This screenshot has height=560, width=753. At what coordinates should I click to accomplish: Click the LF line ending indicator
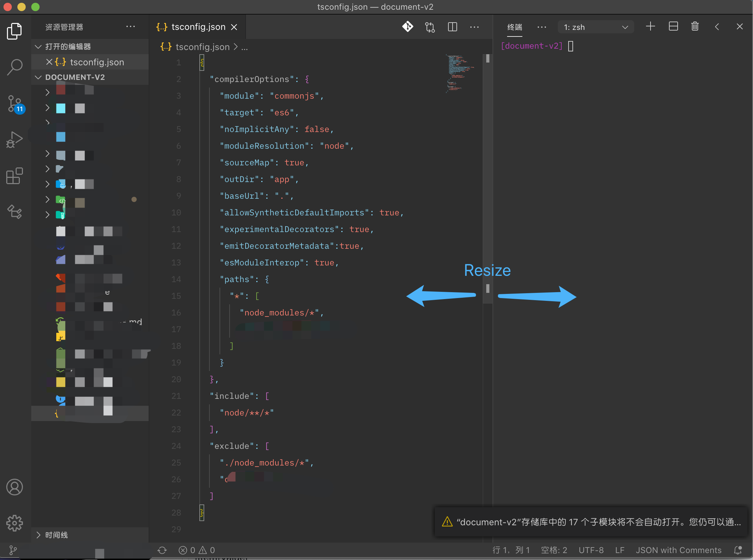(x=620, y=550)
